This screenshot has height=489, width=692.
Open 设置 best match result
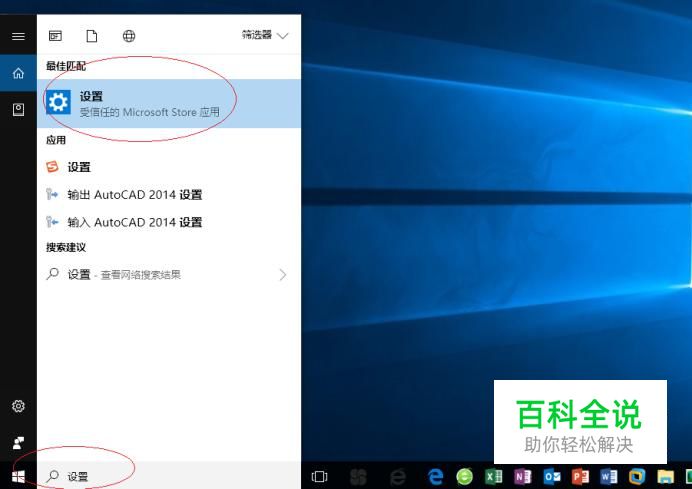pyautogui.click(x=169, y=104)
